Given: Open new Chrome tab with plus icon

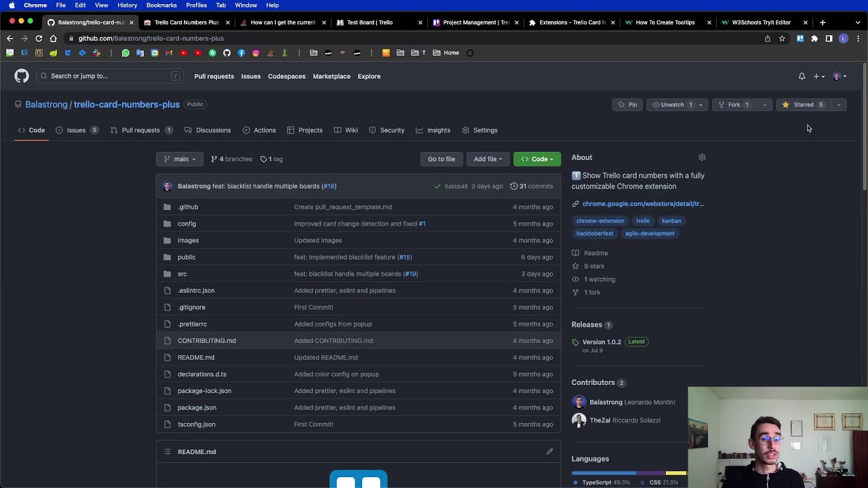Looking at the screenshot, I should 823,22.
